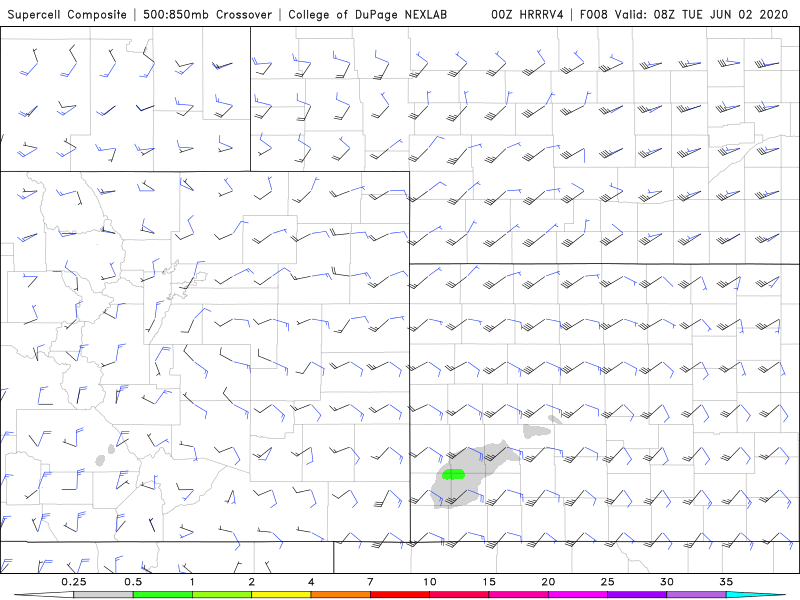Click the legend value "35"
Screen dimensions: 800x600
click(x=726, y=582)
